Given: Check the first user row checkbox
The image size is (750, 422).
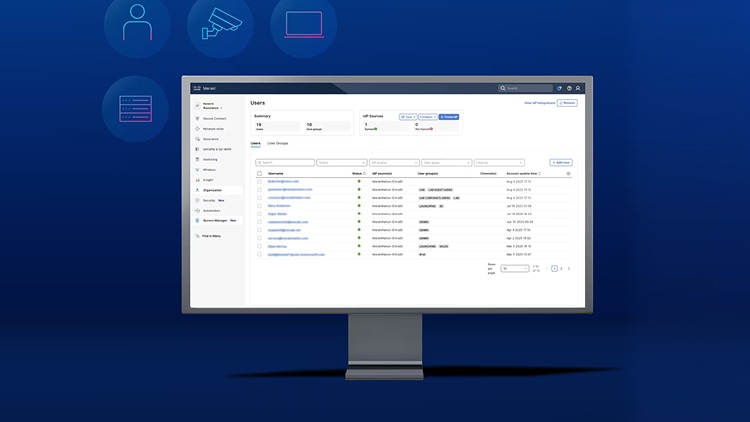Looking at the screenshot, I should (259, 182).
